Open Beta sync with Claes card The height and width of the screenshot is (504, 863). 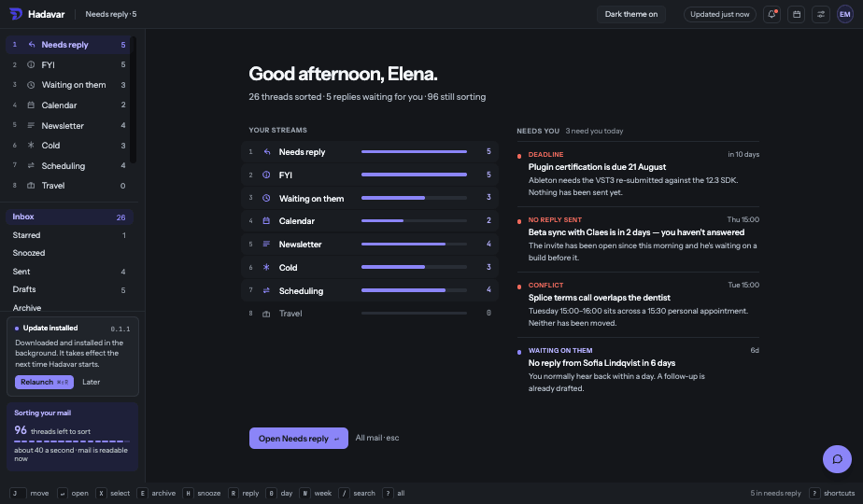pos(638,239)
